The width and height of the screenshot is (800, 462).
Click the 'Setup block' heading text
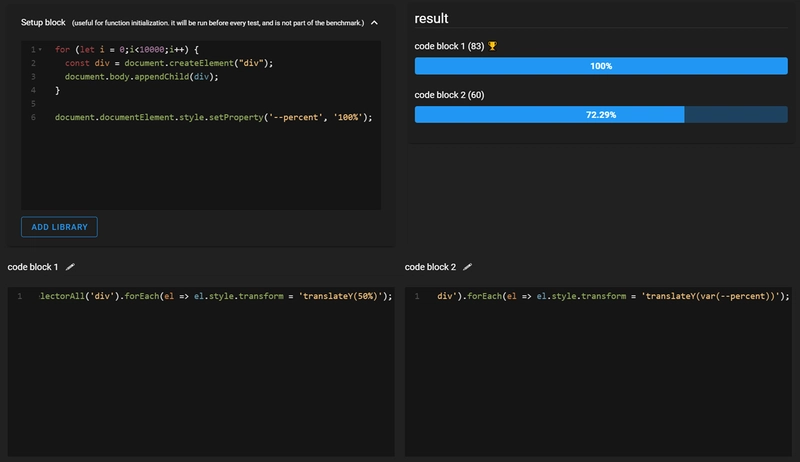pyautogui.click(x=43, y=22)
